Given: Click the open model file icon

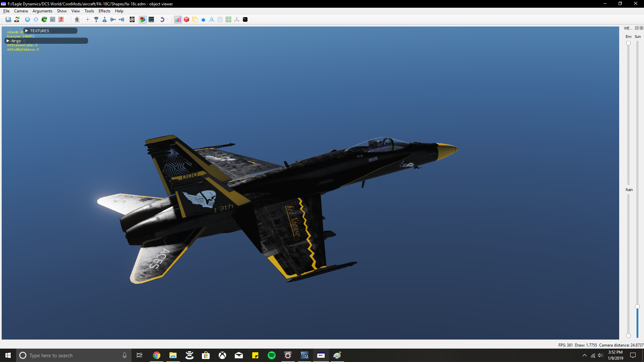Looking at the screenshot, I should click(x=8, y=19).
